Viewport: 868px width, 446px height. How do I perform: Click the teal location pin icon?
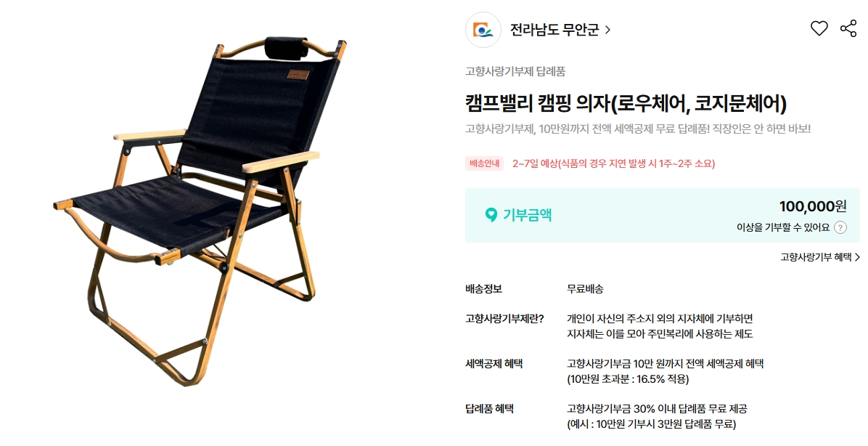491,215
